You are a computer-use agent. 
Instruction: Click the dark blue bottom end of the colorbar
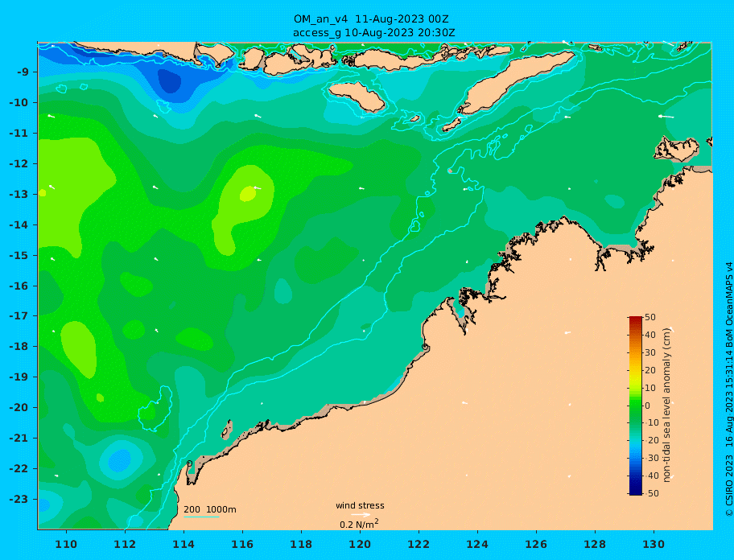point(636,492)
